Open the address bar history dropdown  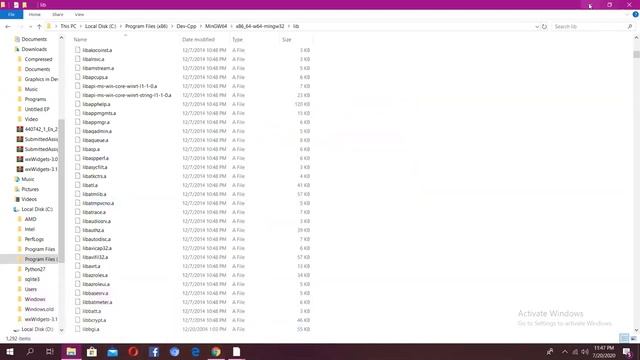click(537, 26)
